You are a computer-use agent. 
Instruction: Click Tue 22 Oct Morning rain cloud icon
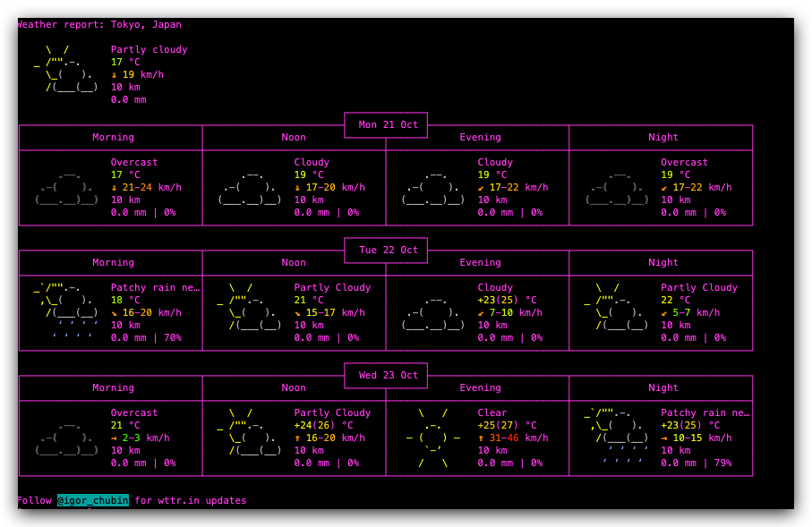(x=65, y=310)
